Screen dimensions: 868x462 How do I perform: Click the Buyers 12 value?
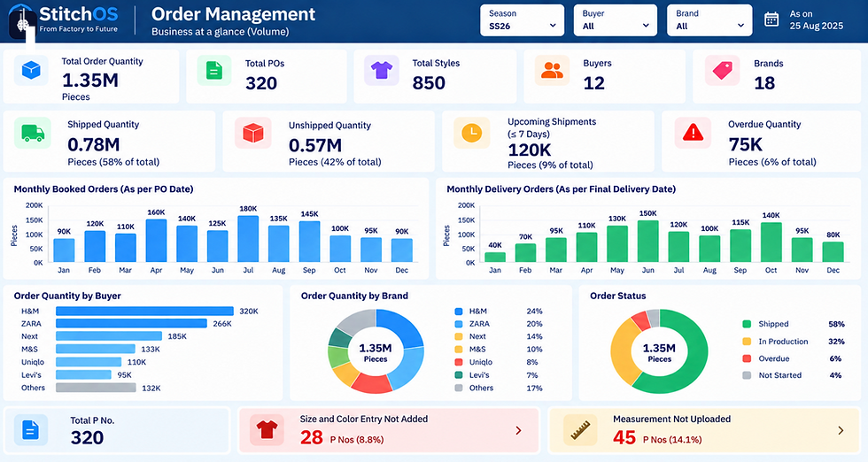[x=594, y=83]
